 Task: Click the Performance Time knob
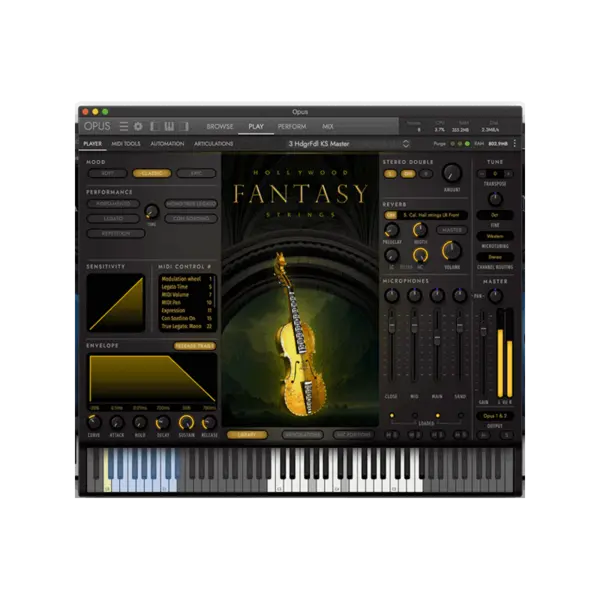coord(152,211)
